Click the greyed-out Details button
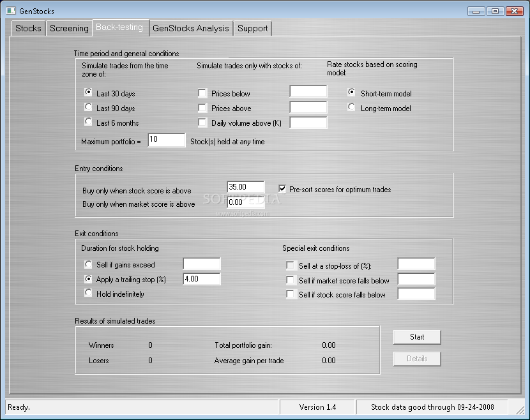This screenshot has height=420, width=530. [417, 359]
